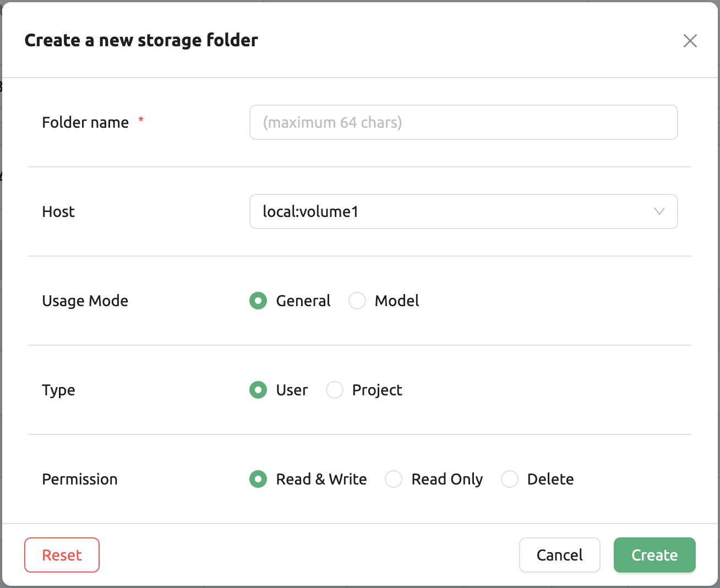Choose Project as the folder type
This screenshot has height=588, width=720.
click(x=335, y=390)
